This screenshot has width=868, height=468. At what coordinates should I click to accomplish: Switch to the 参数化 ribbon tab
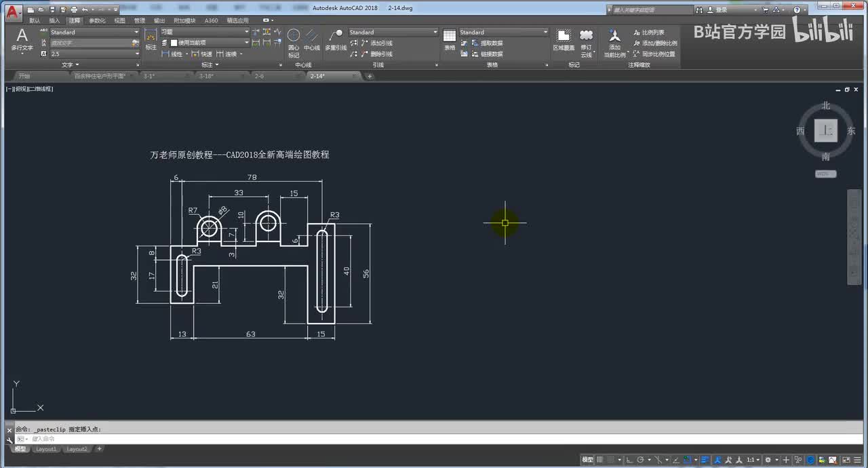tap(97, 20)
